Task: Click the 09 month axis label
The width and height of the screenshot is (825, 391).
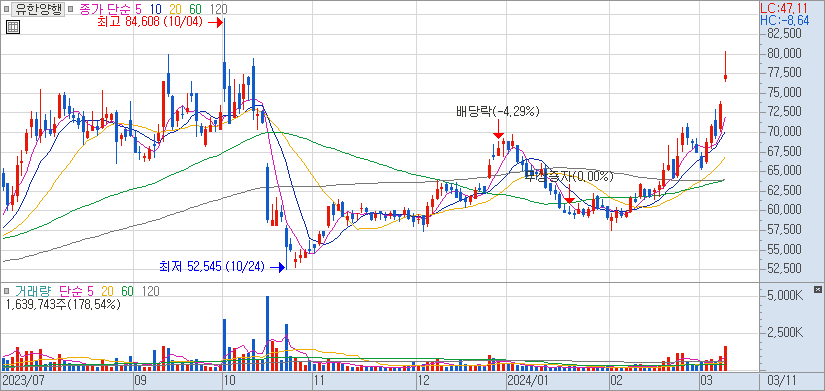Action: point(140,380)
